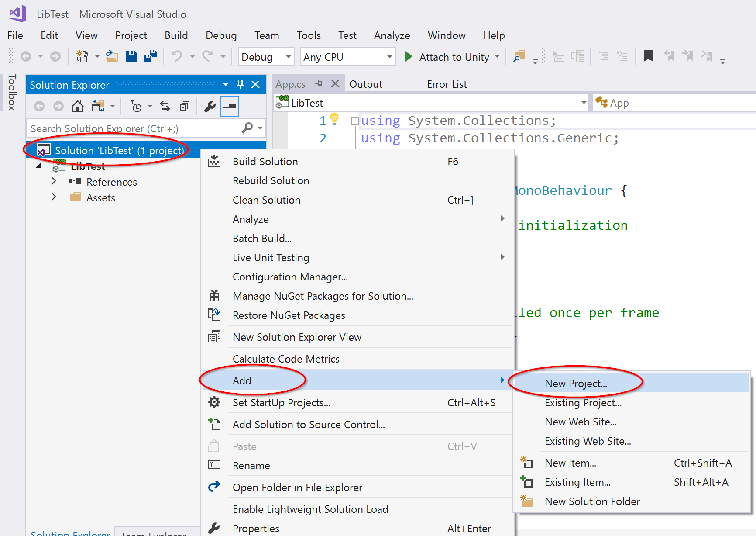Select Build Solution in context menu
The height and width of the screenshot is (536, 756).
click(358, 162)
